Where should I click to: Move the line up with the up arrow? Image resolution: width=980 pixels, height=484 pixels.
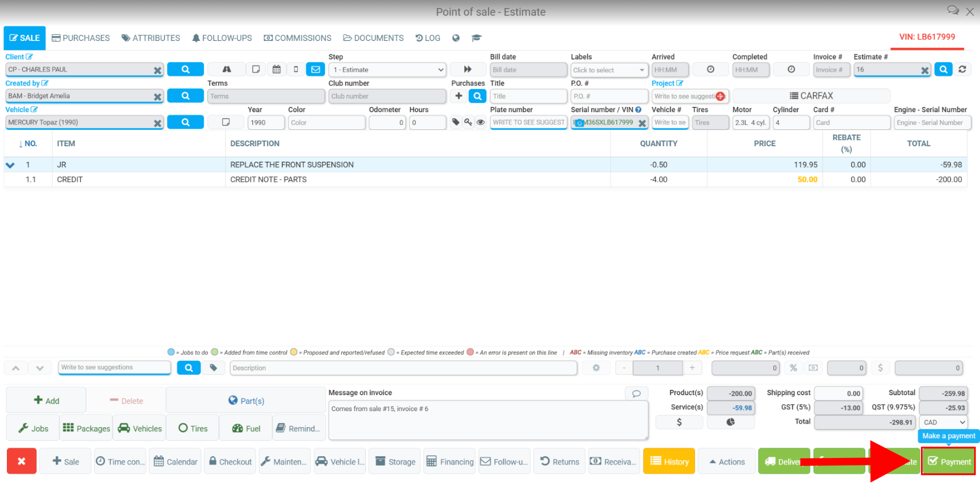16,368
